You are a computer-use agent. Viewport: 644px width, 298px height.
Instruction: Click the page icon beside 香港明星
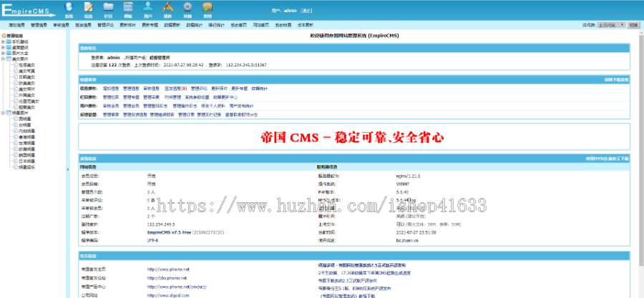coord(16,137)
